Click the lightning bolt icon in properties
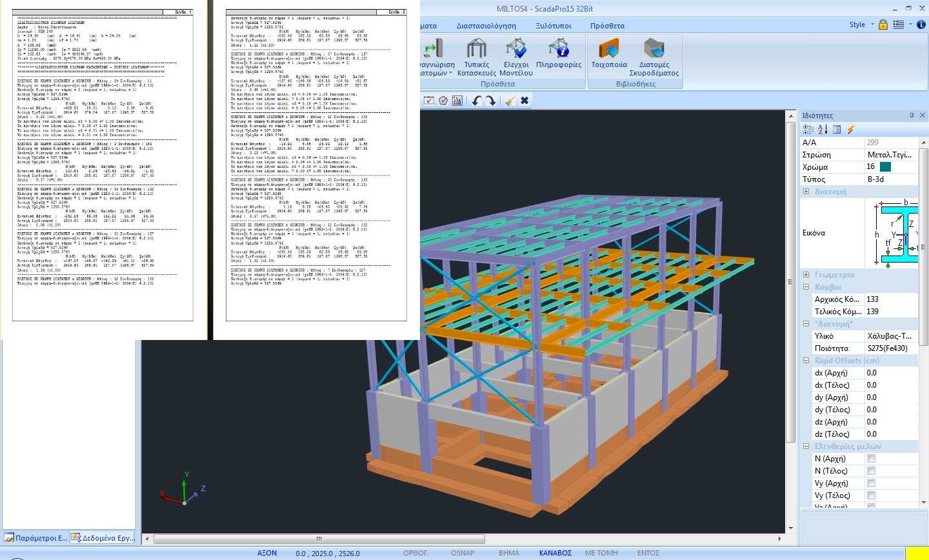This screenshot has height=560, width=929. (x=851, y=130)
